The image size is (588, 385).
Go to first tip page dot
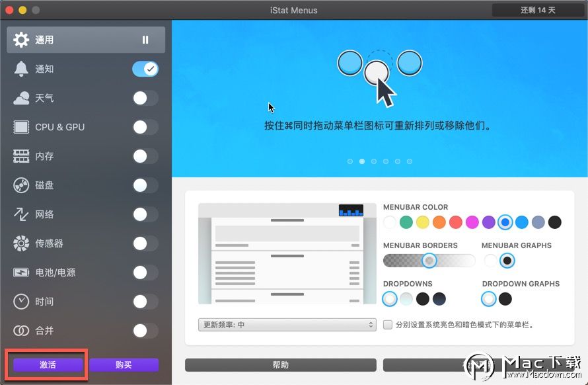[x=350, y=161]
